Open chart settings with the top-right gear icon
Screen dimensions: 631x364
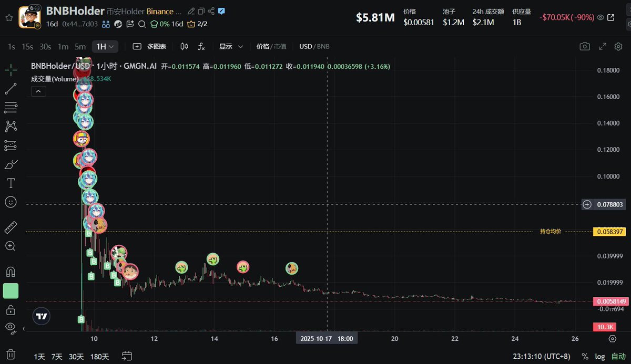(x=618, y=47)
